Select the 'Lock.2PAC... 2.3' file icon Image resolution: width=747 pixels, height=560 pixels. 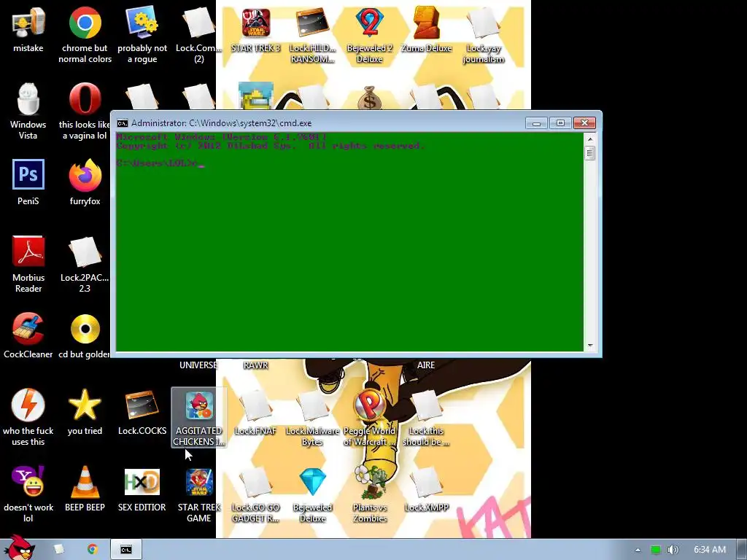pyautogui.click(x=85, y=252)
